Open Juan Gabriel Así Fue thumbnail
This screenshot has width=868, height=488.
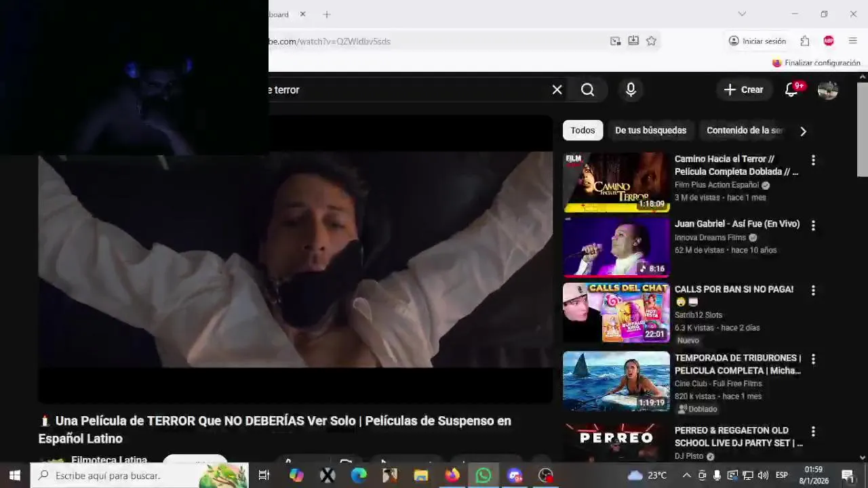[x=616, y=247]
